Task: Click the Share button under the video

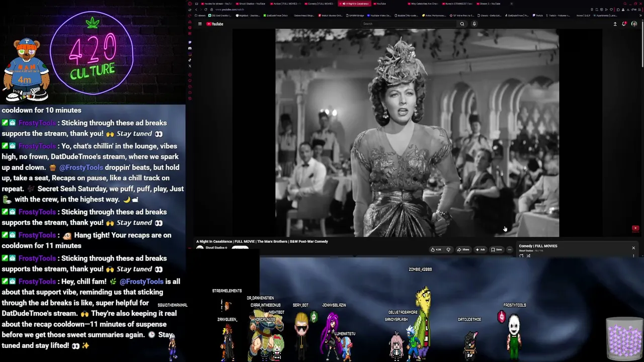Action: coord(463,249)
